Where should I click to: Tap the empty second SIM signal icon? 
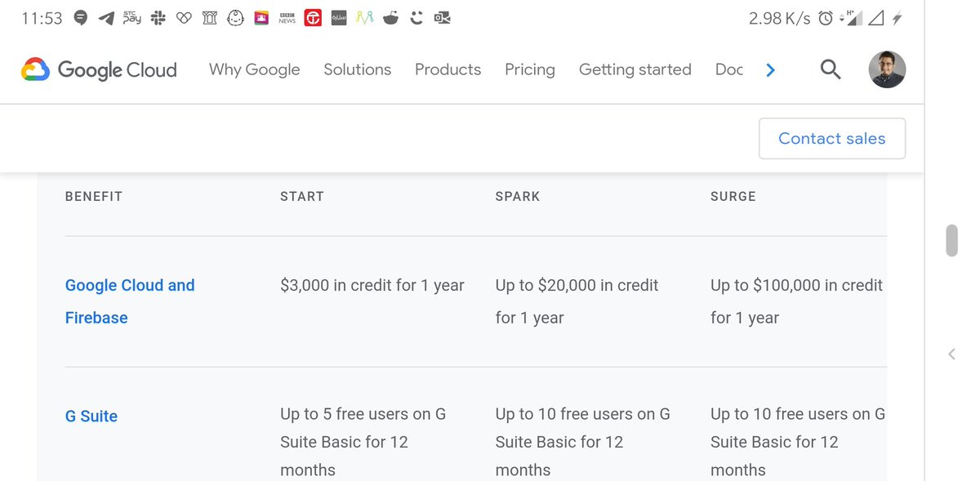(x=875, y=18)
